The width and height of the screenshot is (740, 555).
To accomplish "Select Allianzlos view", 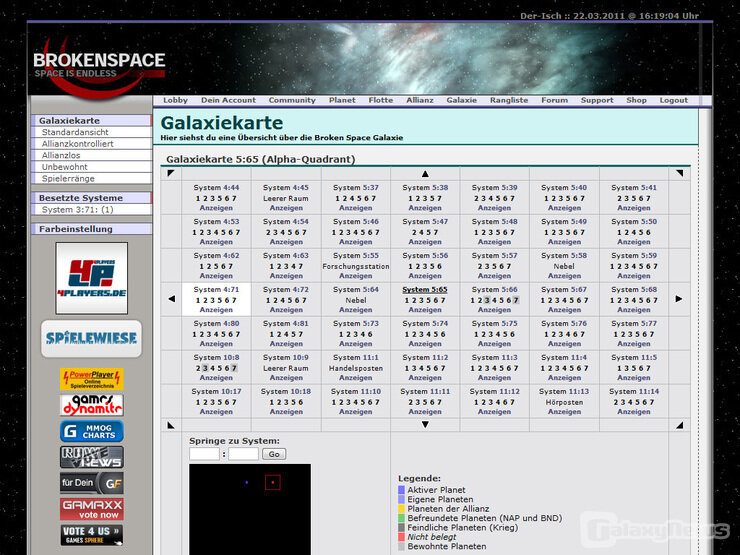I will [x=92, y=155].
